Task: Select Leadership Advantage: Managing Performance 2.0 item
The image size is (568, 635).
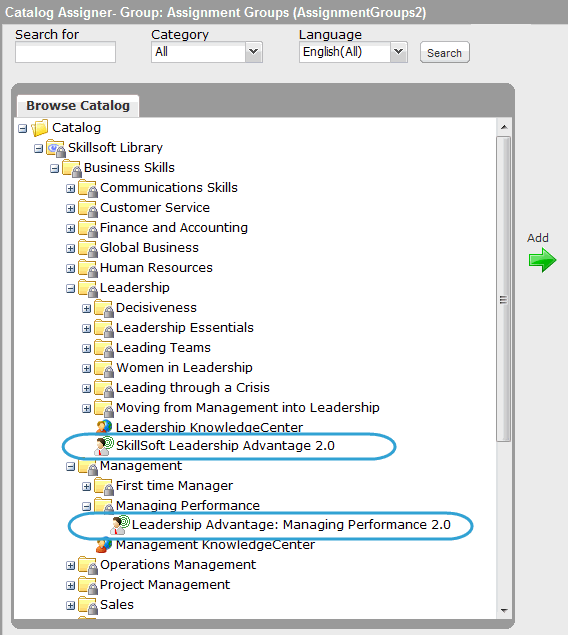Action: 291,524
